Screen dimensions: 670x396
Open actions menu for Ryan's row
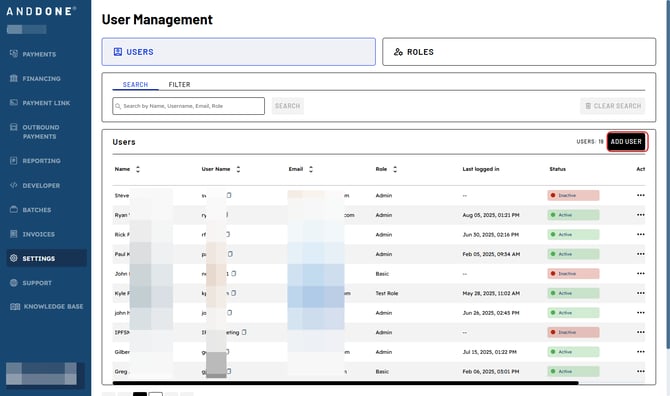pos(641,215)
